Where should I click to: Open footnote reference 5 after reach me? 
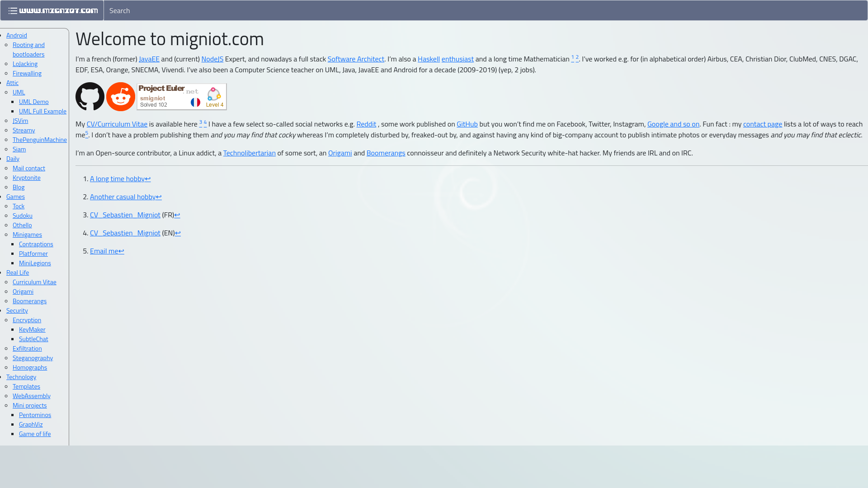coord(87,133)
